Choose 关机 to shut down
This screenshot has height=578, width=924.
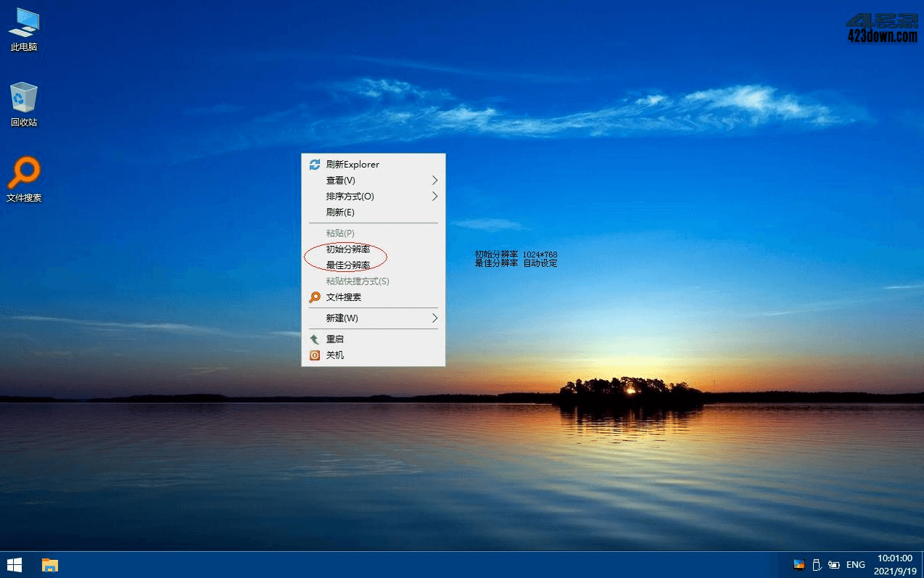(x=335, y=355)
